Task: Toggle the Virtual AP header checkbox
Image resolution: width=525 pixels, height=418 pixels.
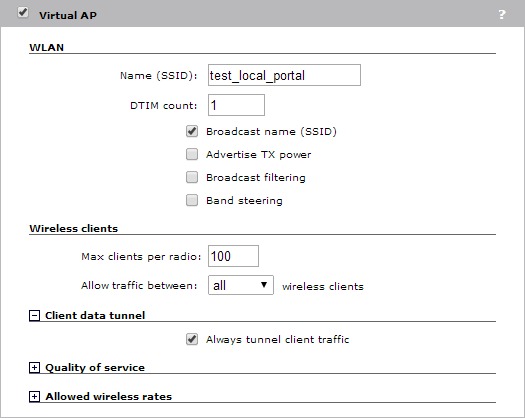Action: [23, 13]
